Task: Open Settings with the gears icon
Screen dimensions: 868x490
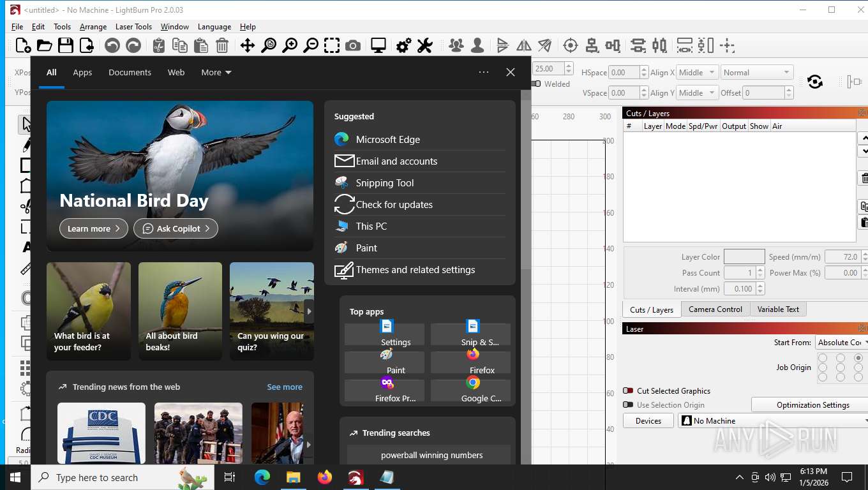Action: (403, 45)
